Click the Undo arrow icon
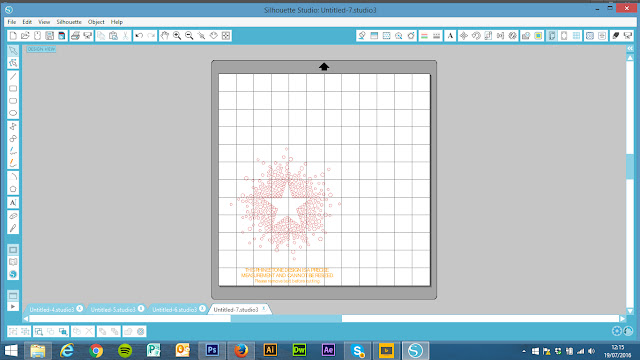The height and width of the screenshot is (360, 640). [139, 36]
